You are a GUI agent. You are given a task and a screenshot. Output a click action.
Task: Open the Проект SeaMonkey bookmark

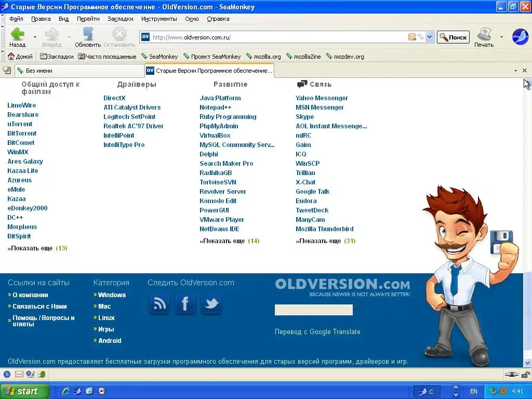click(x=212, y=56)
